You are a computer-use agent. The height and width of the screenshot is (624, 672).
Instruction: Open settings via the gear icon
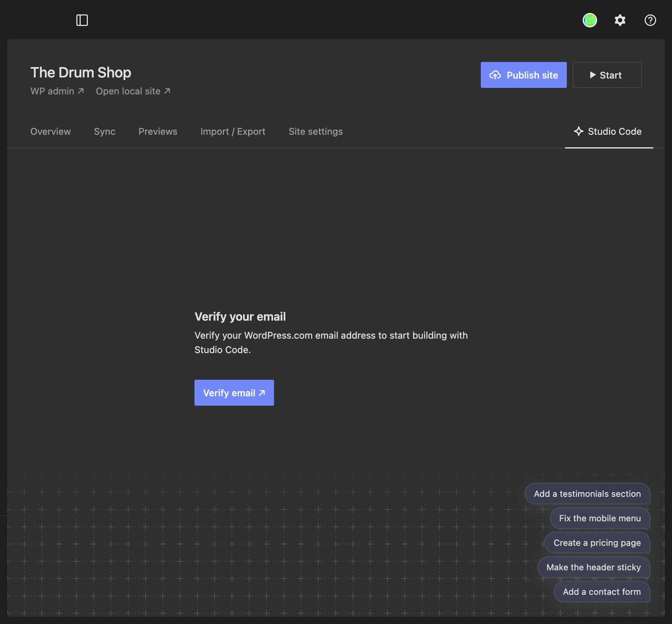coord(620,20)
